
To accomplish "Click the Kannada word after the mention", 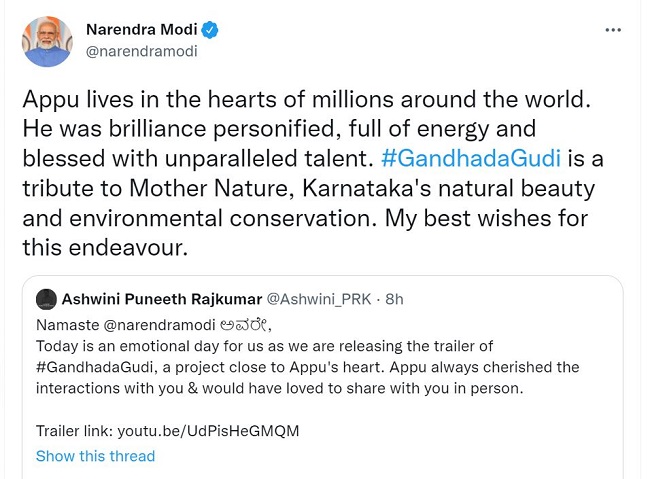I will click(x=248, y=325).
